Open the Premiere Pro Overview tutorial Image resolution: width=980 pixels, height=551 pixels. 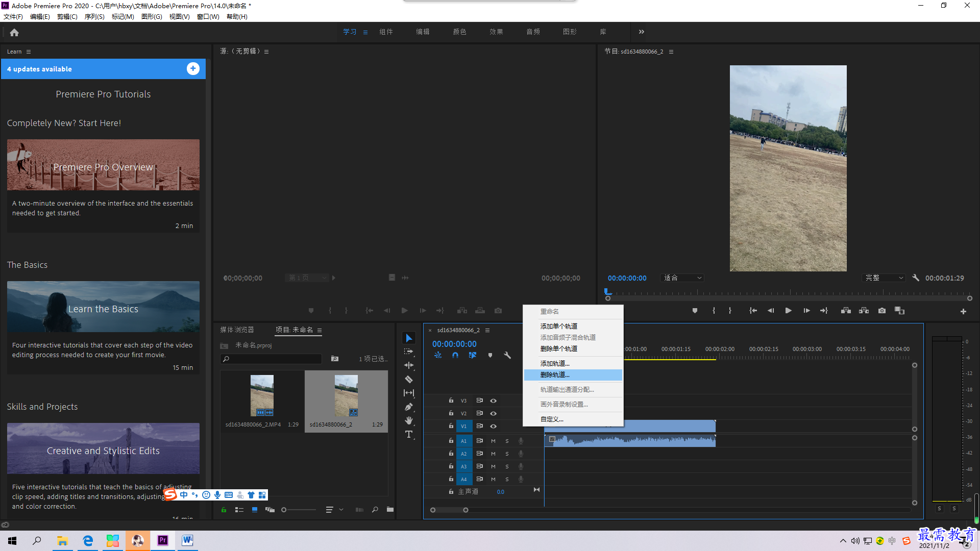103,165
